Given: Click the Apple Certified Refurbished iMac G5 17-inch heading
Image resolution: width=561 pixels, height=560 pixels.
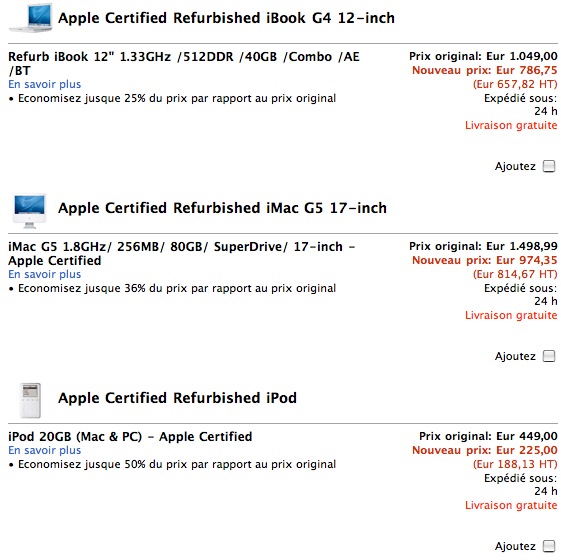Looking at the screenshot, I should (x=222, y=208).
